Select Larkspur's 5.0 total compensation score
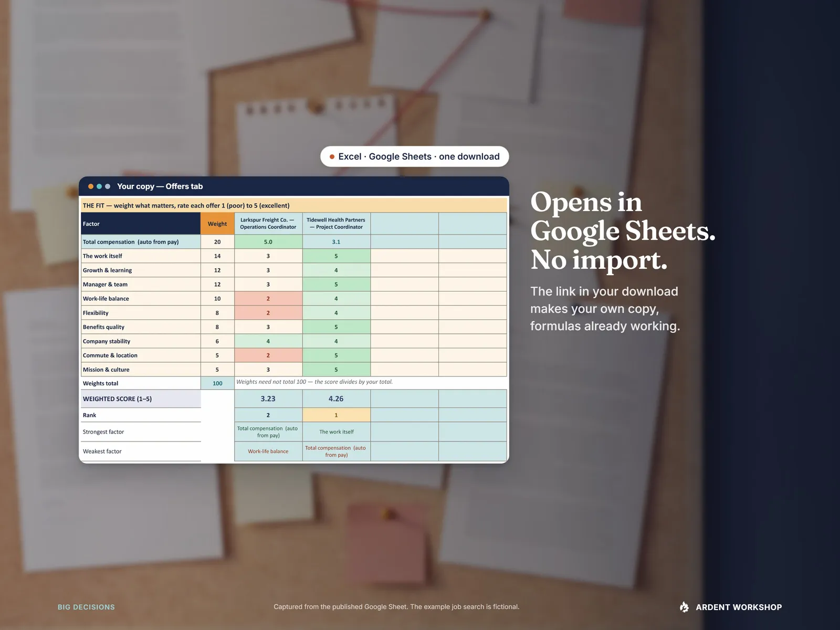 (268, 242)
